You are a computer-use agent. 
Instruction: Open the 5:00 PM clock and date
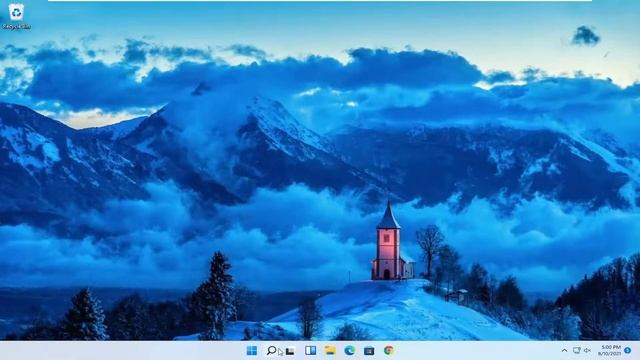pyautogui.click(x=610, y=350)
